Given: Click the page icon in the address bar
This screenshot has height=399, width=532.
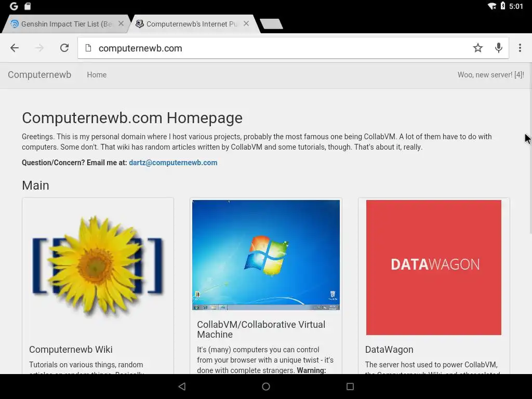Looking at the screenshot, I should [x=88, y=48].
